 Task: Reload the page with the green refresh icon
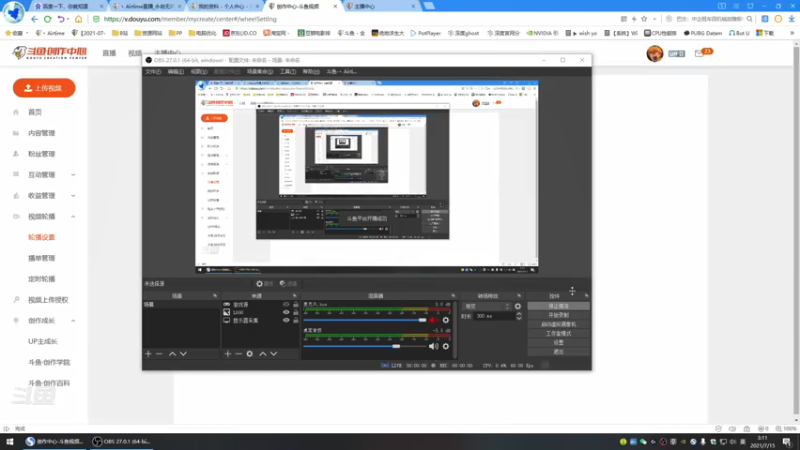47,19
